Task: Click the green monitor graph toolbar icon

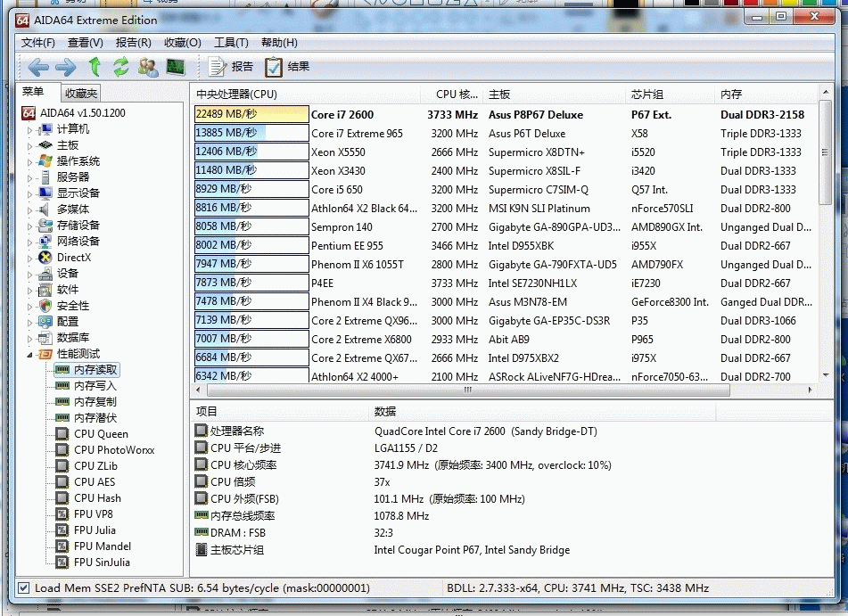Action: [x=175, y=67]
